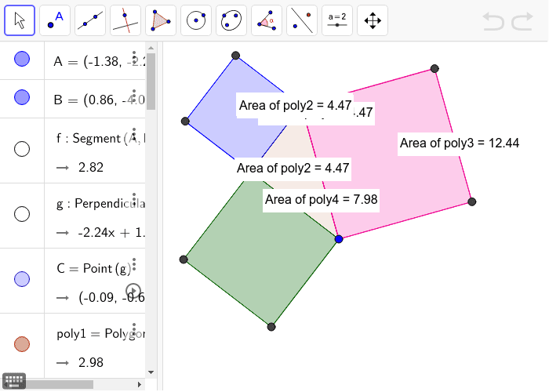Select the Circle with Center tool
This screenshot has height=392, width=549.
point(196,20)
